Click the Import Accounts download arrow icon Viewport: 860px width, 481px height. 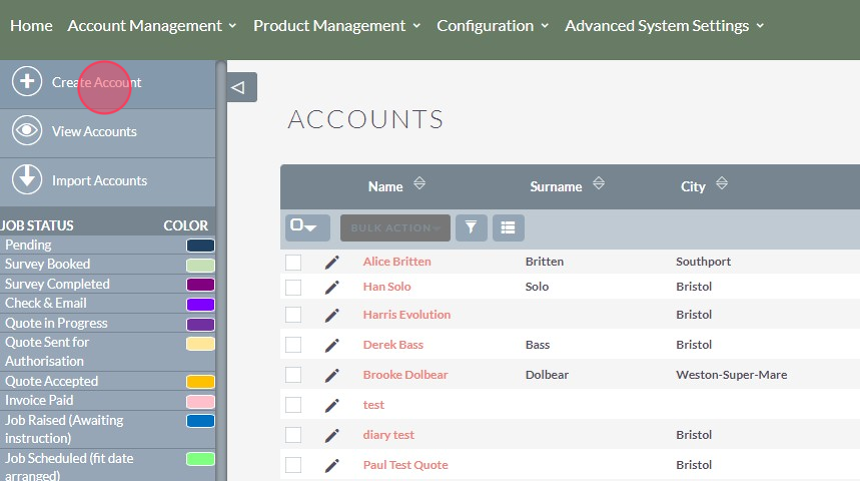(27, 180)
